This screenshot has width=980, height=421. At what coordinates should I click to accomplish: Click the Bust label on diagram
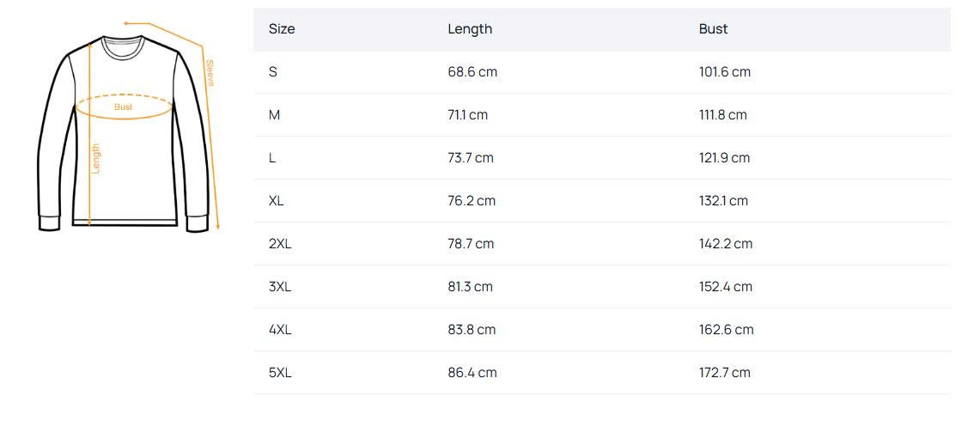124,107
